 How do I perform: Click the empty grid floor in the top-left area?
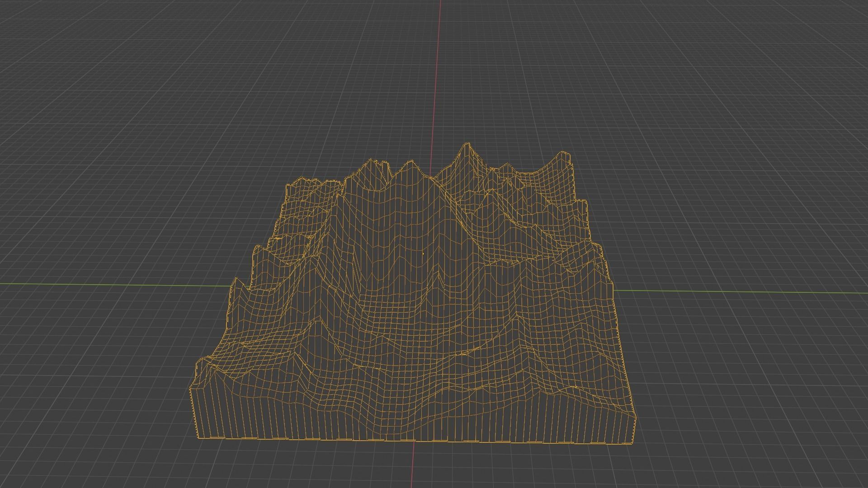[136, 90]
